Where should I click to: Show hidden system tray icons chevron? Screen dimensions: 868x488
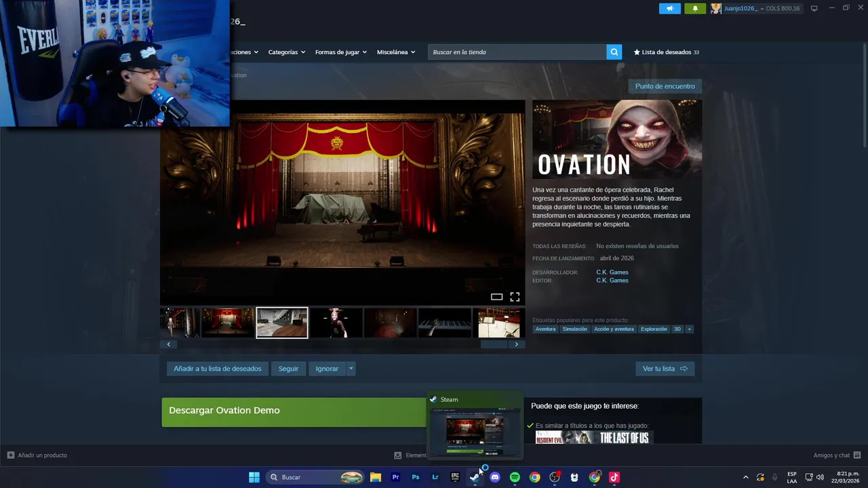746,477
